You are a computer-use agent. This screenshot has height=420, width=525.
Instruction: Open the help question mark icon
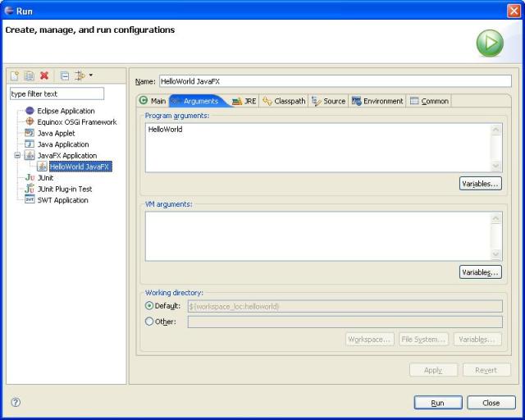pyautogui.click(x=16, y=402)
